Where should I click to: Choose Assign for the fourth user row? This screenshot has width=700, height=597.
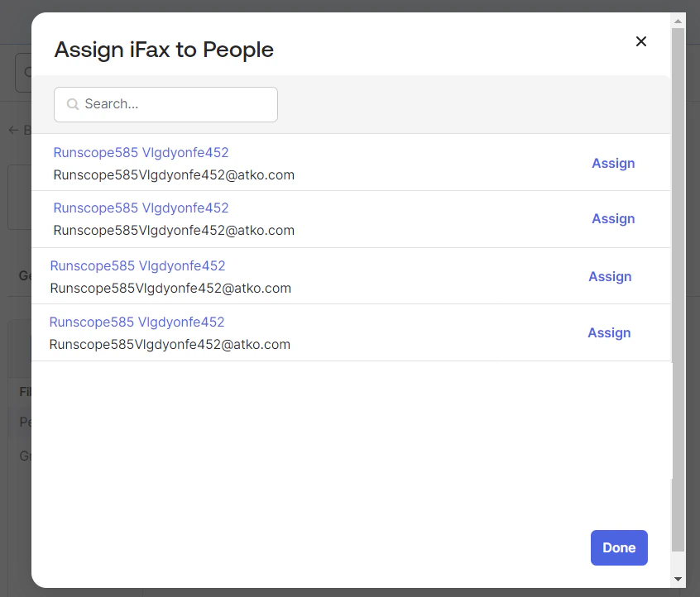tap(609, 333)
